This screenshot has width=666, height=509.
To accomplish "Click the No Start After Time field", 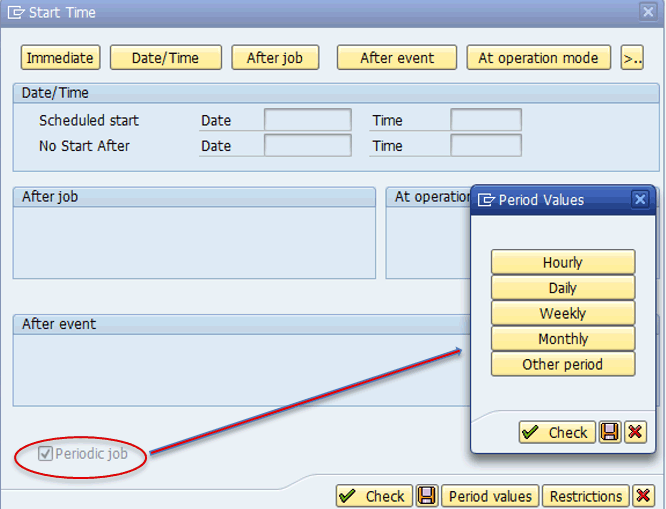I will (x=486, y=145).
